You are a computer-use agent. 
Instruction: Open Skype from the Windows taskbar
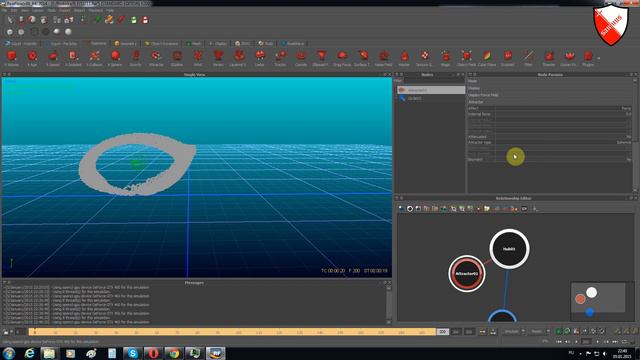click(133, 353)
